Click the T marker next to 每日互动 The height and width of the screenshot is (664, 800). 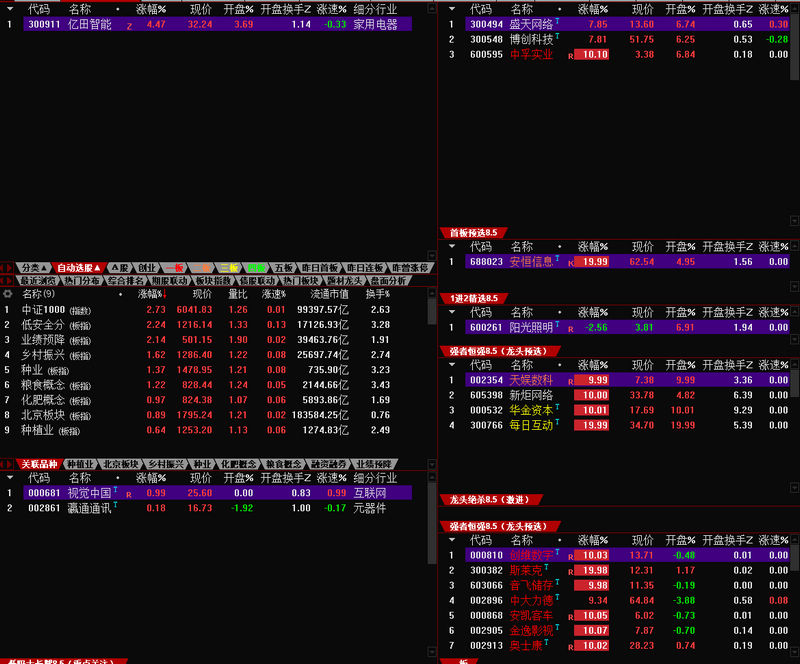point(557,422)
